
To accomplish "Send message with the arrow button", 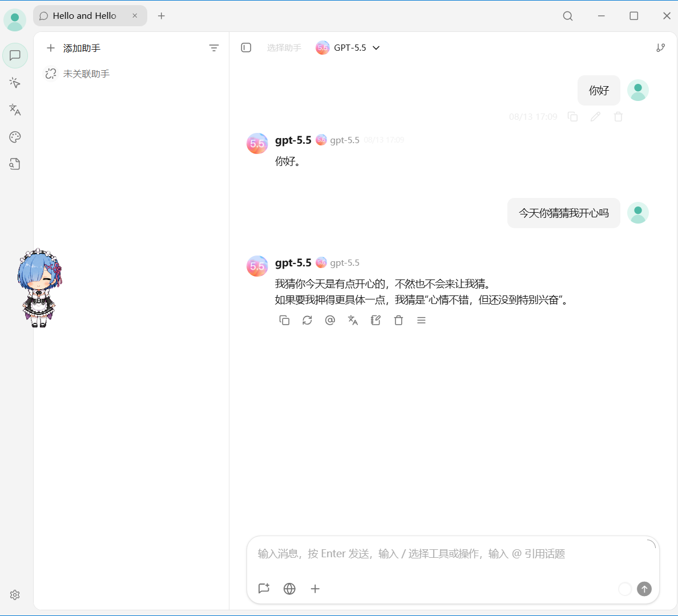I will point(644,589).
